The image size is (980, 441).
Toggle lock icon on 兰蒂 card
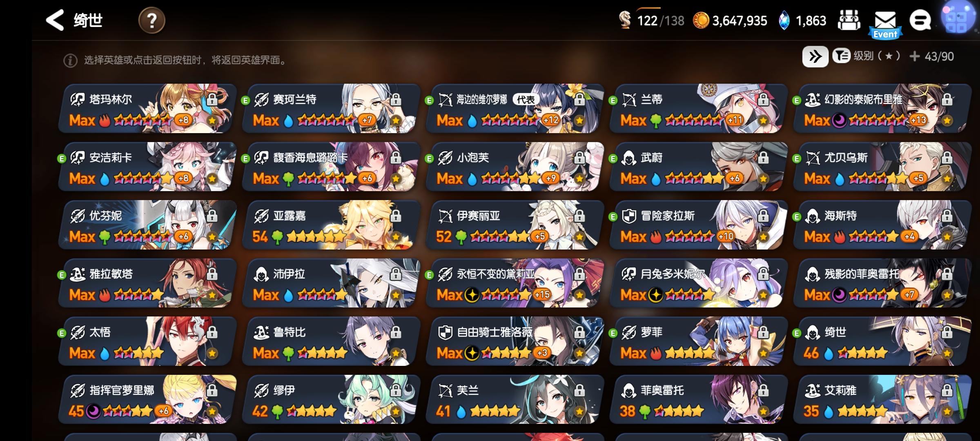(x=763, y=99)
